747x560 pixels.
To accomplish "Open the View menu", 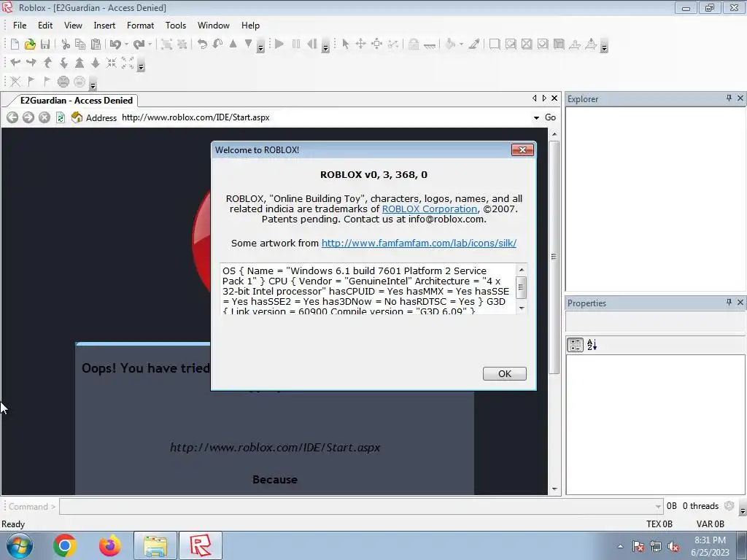I will point(73,26).
